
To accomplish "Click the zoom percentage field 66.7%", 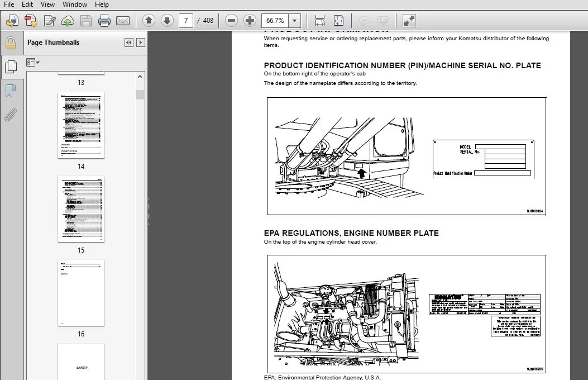I will (x=275, y=20).
